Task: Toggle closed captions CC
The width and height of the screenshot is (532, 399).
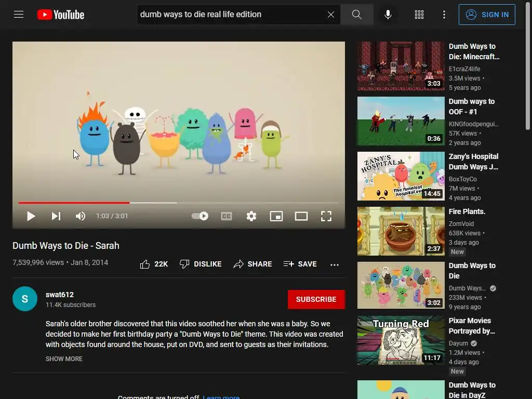Action: 227,216
